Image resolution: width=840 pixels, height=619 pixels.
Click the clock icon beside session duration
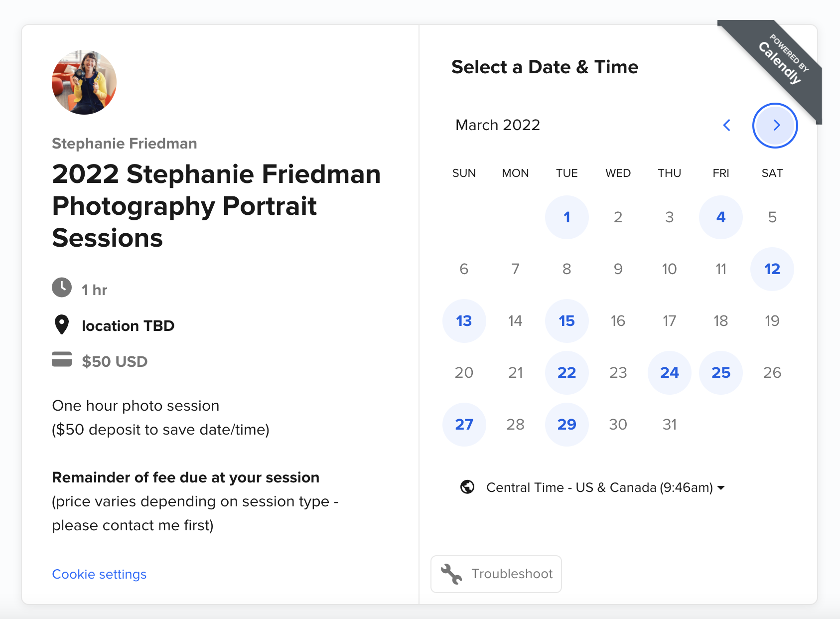[x=62, y=288]
